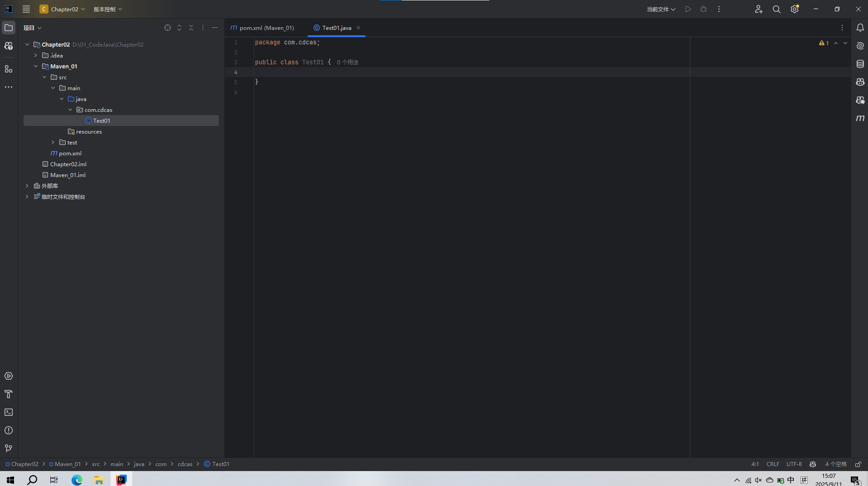
Task: Open the Code With Me icon
Action: coord(758,9)
